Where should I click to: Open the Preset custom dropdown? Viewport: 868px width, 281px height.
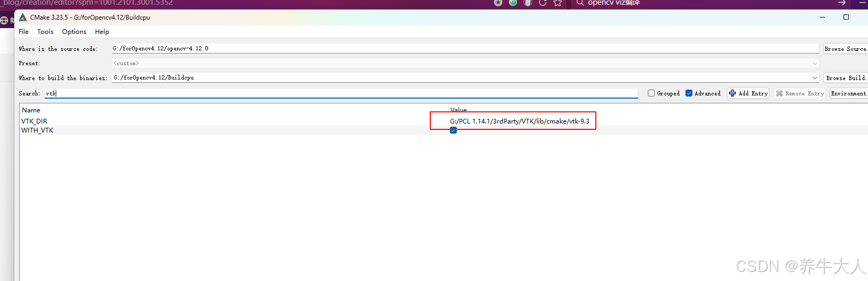click(465, 63)
